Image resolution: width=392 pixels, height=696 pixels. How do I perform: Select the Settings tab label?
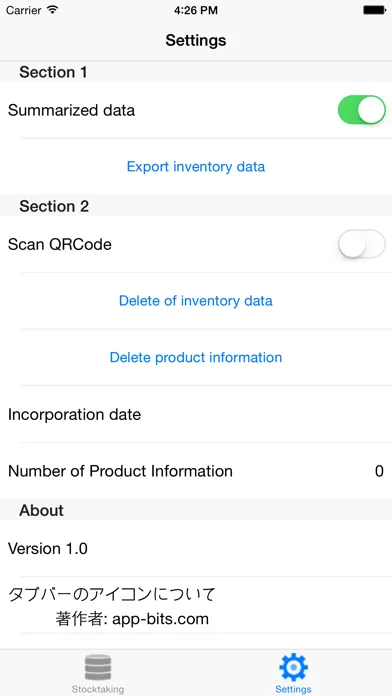(x=293, y=689)
